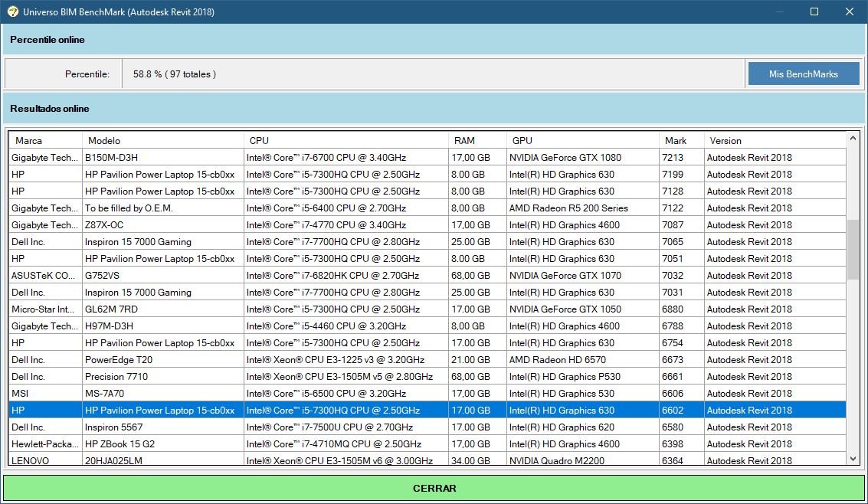Select the HP row with mark 7051
This screenshot has height=504, width=868.
427,259
